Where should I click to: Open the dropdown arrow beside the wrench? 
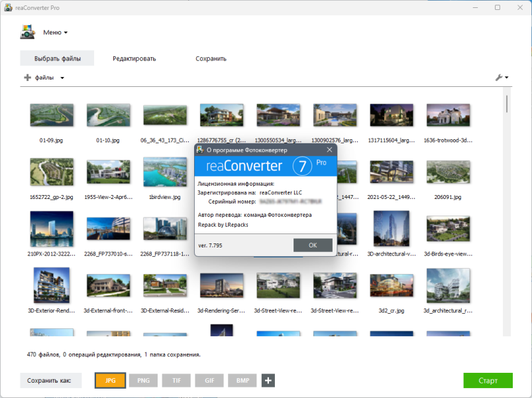point(507,78)
